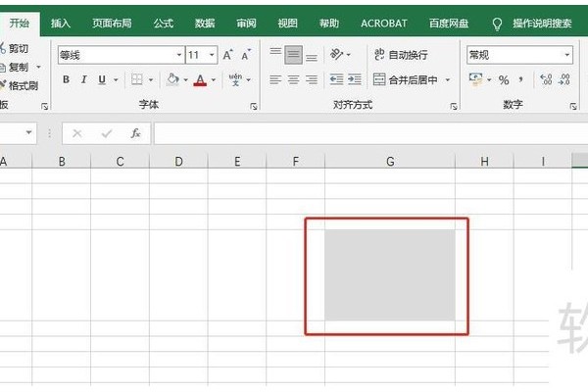The width and height of the screenshot is (588, 392).
Task: Click the gray merged cell in column G
Action: [390, 275]
